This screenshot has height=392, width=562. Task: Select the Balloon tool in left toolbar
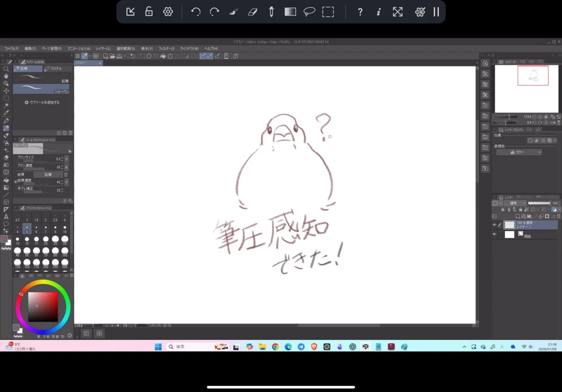[6, 224]
